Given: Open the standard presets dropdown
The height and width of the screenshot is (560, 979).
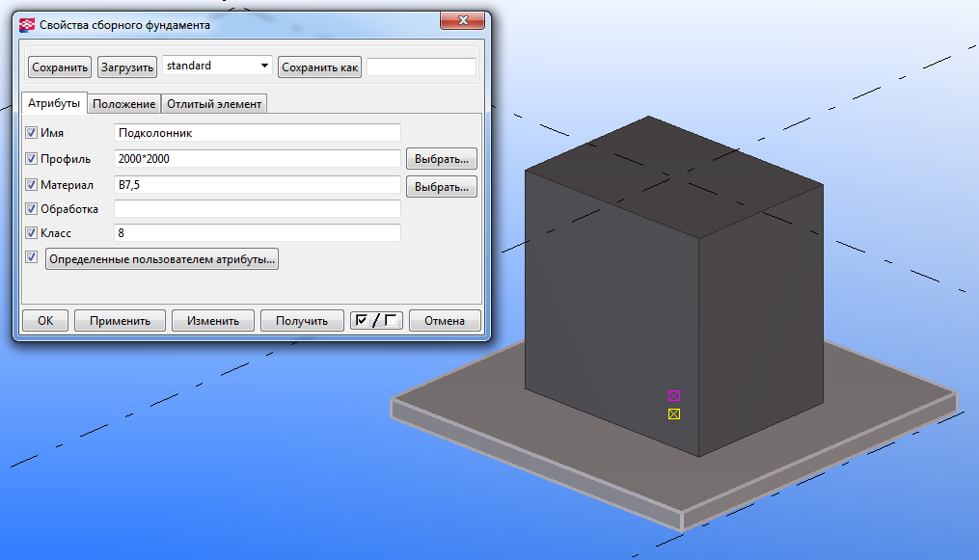Looking at the screenshot, I should tap(217, 66).
